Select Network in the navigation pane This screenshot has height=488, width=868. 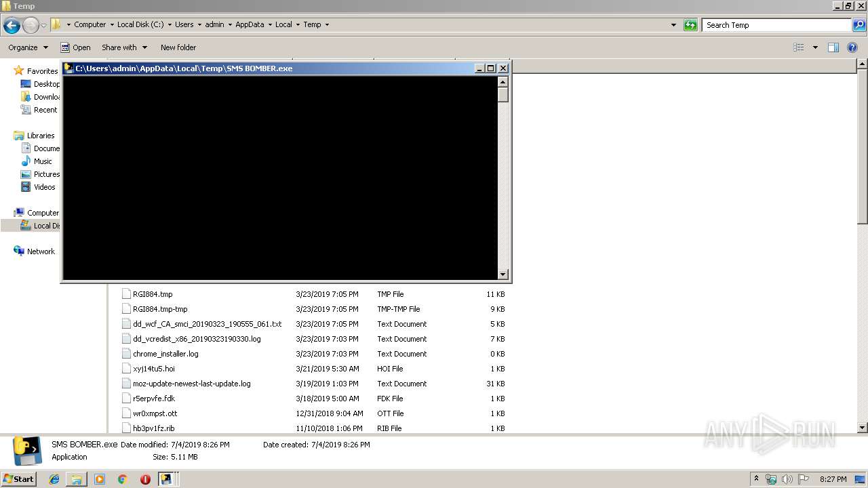(x=41, y=251)
